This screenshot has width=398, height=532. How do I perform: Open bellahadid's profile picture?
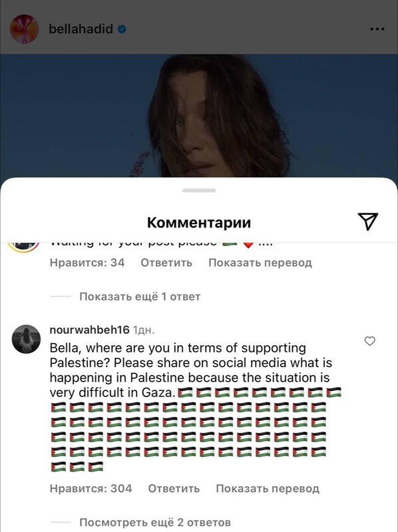(25, 29)
